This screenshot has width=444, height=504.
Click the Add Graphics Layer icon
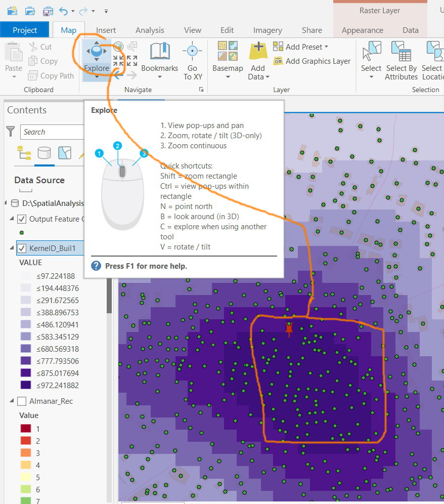(x=278, y=61)
